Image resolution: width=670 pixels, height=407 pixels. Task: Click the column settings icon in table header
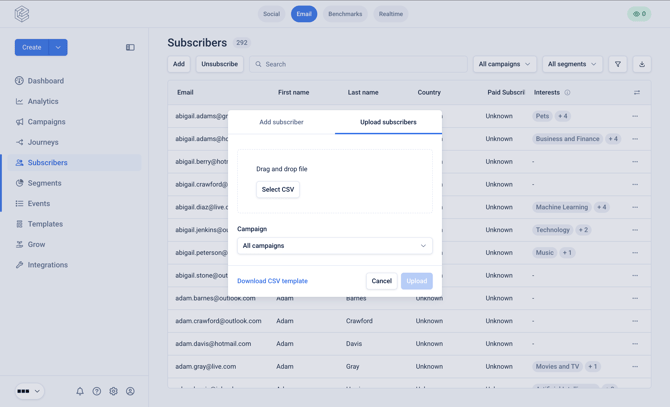tap(637, 92)
